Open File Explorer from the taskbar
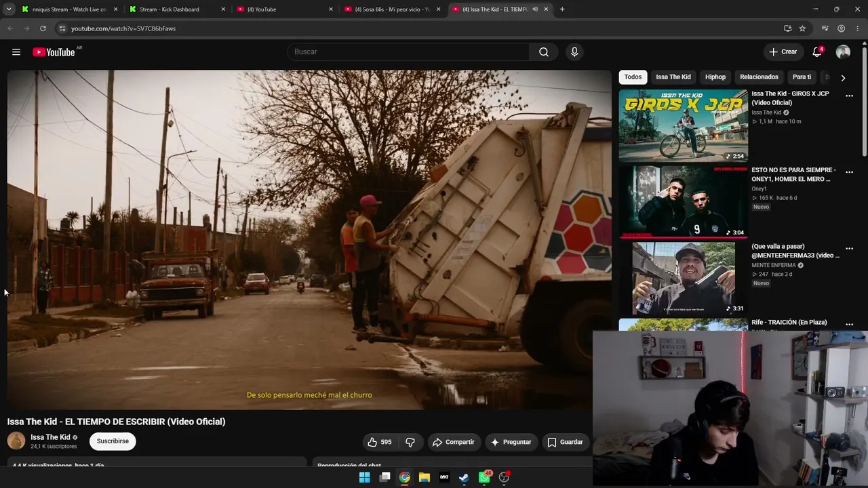 425,477
